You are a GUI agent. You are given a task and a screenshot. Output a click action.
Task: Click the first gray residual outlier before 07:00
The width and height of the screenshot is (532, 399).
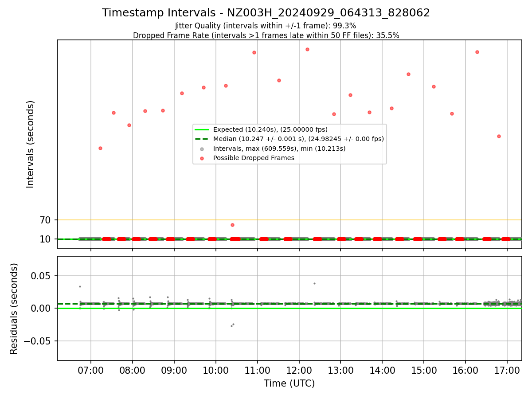tap(80, 286)
